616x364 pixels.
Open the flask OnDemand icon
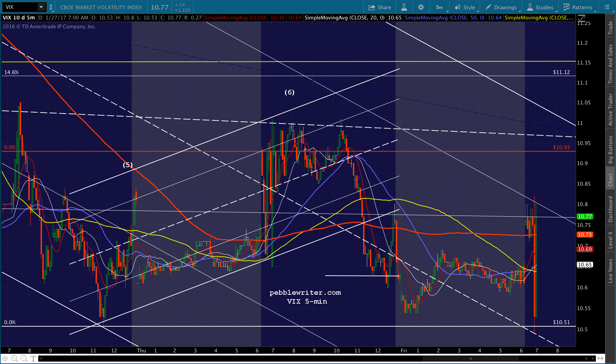click(404, 7)
